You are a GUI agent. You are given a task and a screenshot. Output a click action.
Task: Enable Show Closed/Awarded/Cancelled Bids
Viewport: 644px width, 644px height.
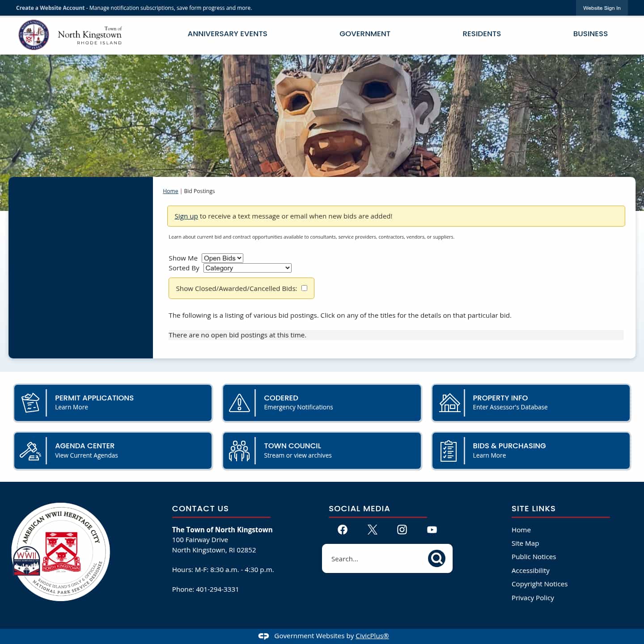coord(304,288)
